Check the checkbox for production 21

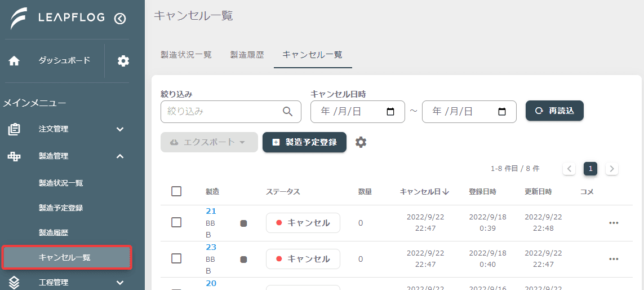[x=176, y=222]
